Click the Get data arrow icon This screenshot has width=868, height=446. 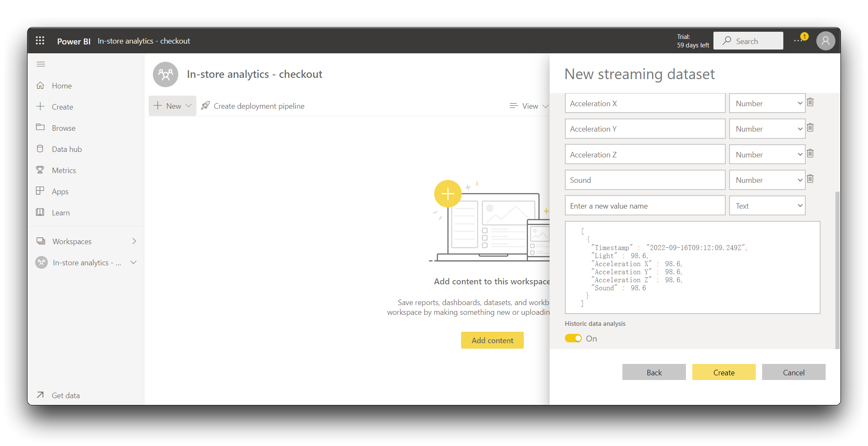40,395
